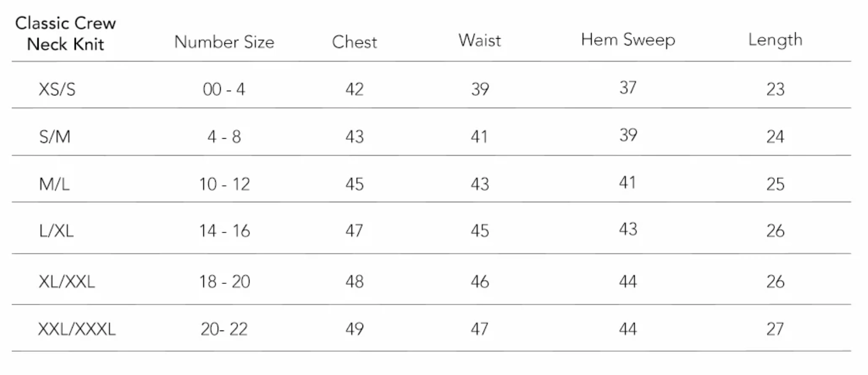Select the Length column header

pyautogui.click(x=775, y=40)
